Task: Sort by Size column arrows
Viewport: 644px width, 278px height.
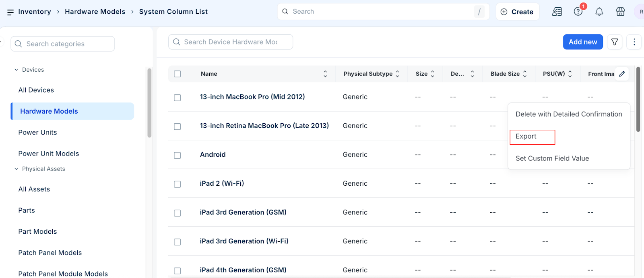Action: point(433,74)
